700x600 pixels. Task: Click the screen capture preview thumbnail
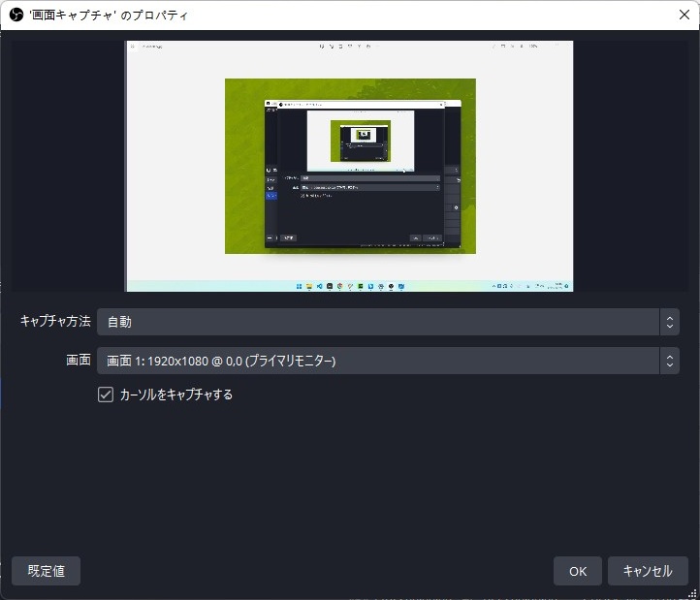[x=349, y=166]
